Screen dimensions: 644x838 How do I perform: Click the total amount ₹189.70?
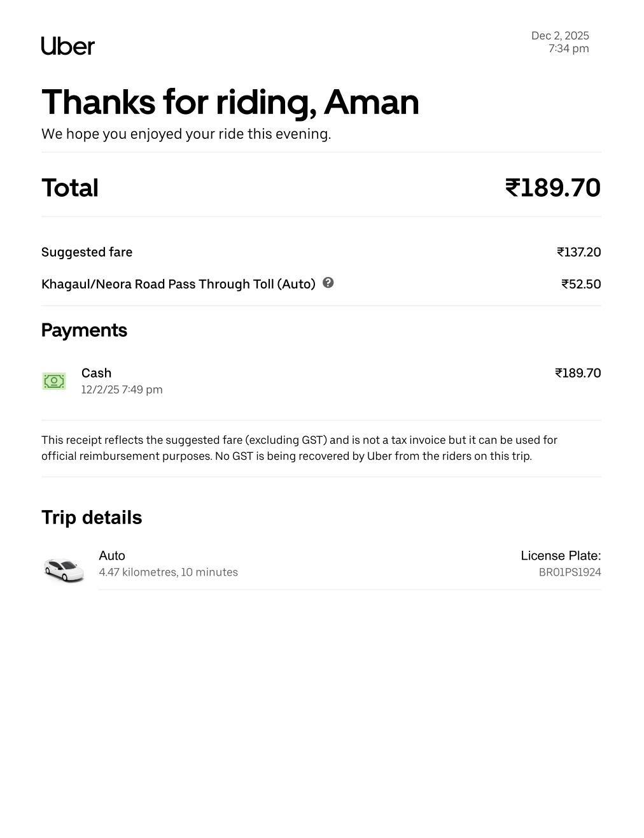[553, 188]
